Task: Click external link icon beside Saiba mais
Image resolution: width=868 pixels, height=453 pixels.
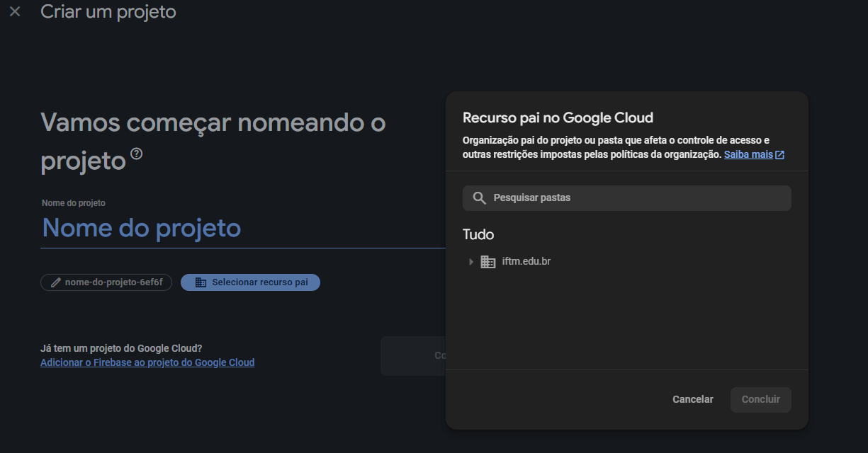Action: (x=780, y=154)
